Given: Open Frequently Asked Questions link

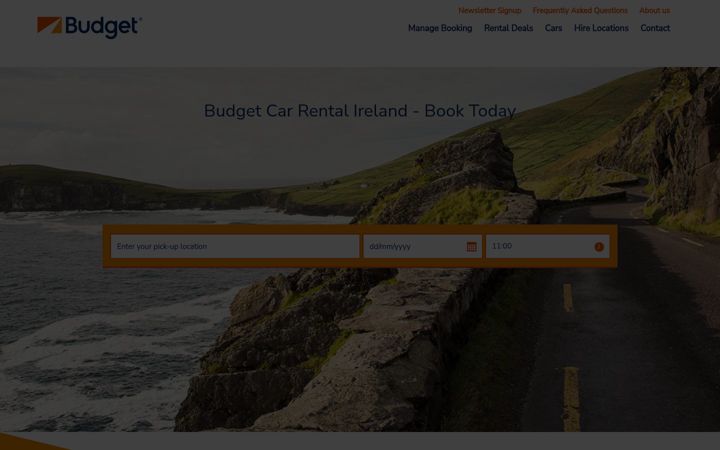Looking at the screenshot, I should pyautogui.click(x=580, y=11).
